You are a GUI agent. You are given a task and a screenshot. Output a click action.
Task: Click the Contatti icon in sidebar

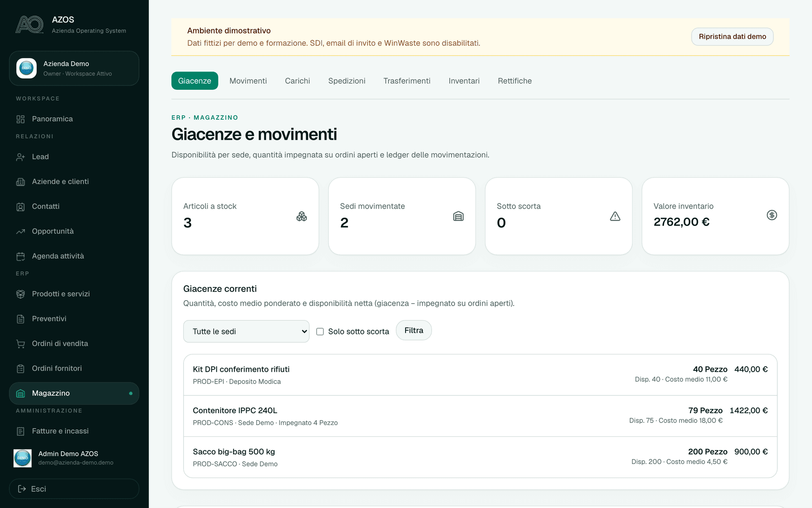(x=20, y=207)
